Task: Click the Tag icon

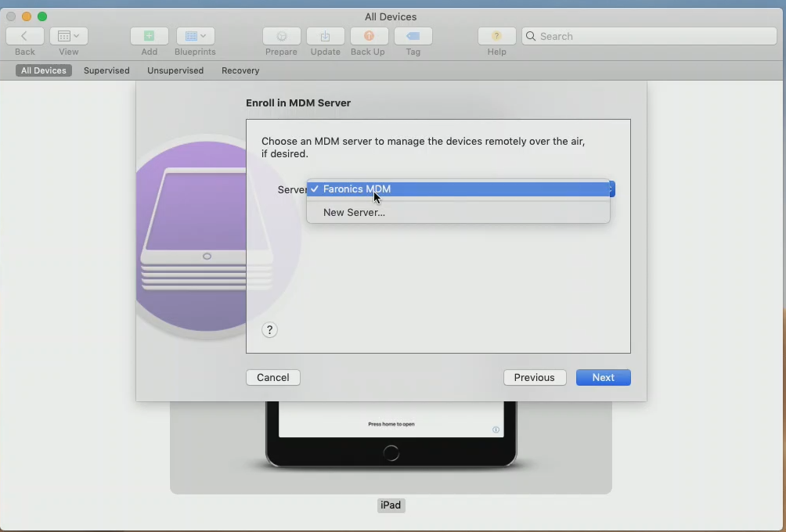Action: click(x=413, y=36)
